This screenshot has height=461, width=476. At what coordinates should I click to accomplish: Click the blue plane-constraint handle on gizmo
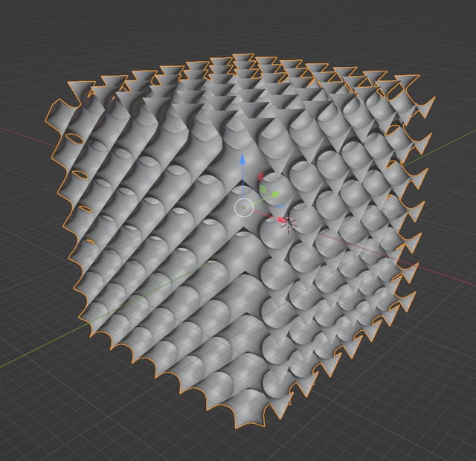281,206
